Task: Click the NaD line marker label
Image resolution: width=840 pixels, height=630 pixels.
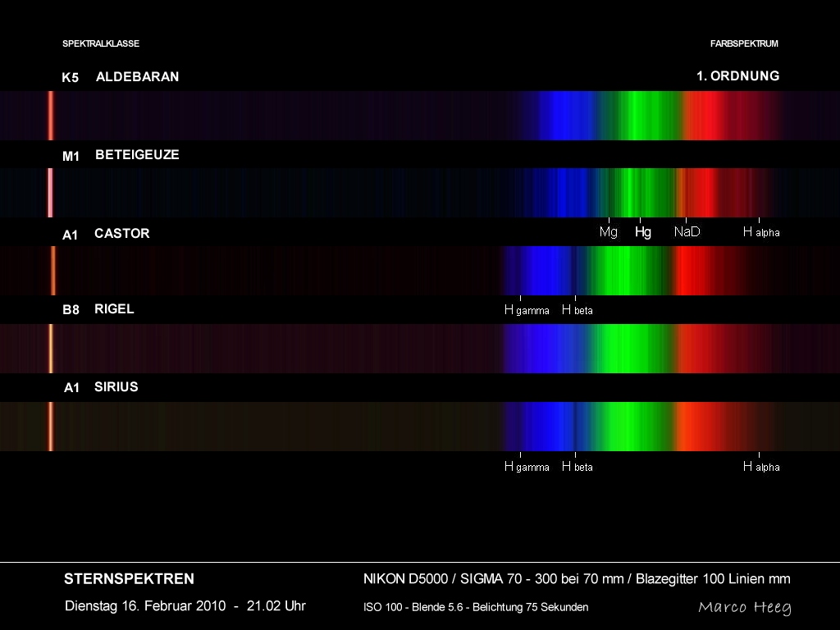Action: pos(687,232)
